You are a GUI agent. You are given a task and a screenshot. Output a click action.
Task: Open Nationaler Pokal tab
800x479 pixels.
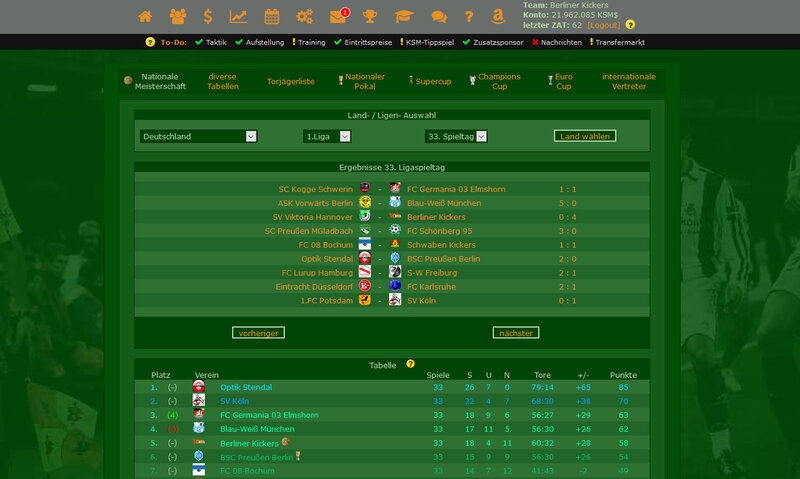tap(365, 81)
